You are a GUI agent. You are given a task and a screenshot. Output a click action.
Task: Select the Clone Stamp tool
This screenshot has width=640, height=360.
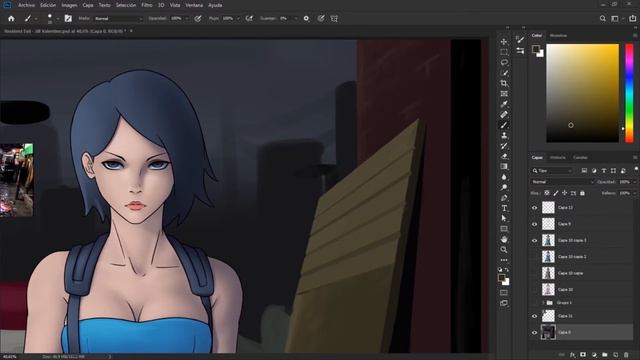click(504, 136)
